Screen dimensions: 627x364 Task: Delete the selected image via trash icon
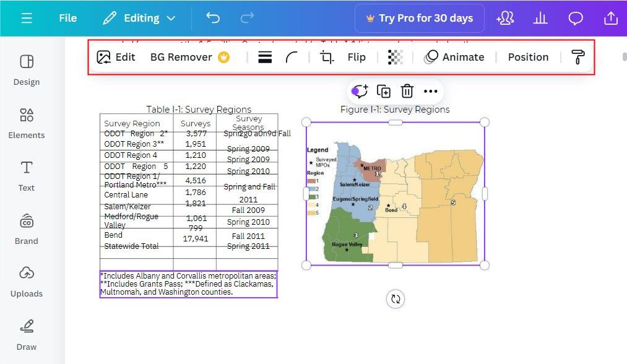pyautogui.click(x=407, y=91)
